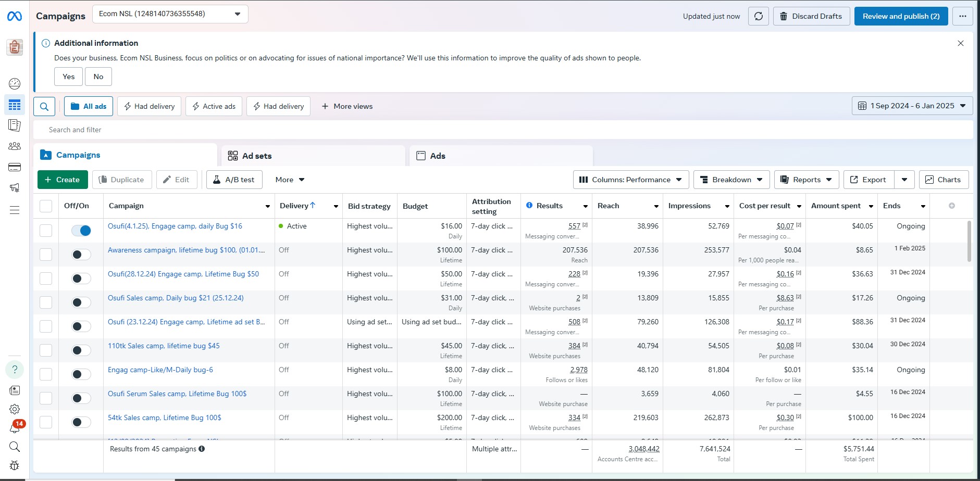Open the Breakdown dropdown
This screenshot has width=980, height=481.
click(x=731, y=180)
